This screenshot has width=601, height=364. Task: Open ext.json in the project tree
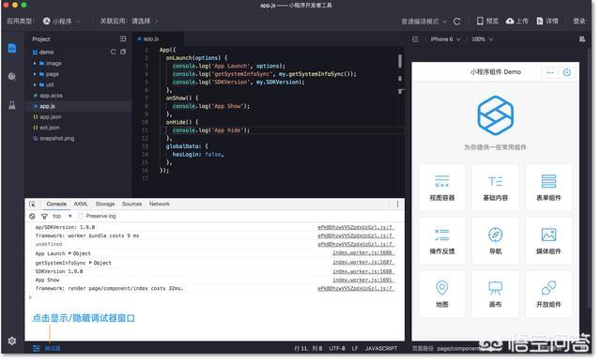(x=50, y=128)
